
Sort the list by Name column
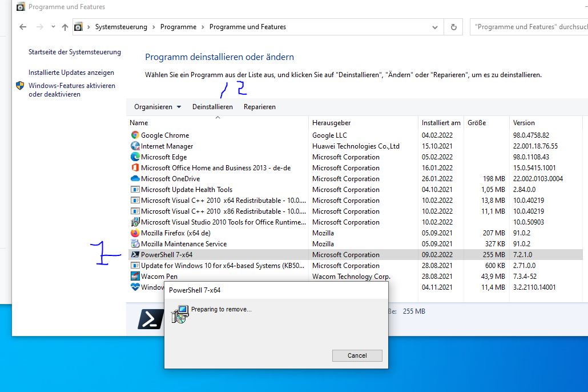(218, 123)
